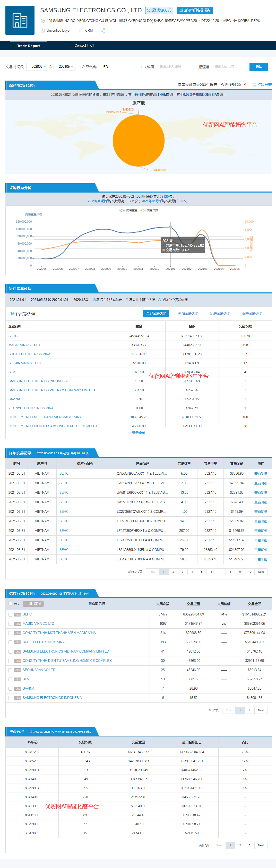This screenshot has width=276, height=868.
Task: Select the 新增 0 个贸易伙伴 radio option
Action: (94, 300)
